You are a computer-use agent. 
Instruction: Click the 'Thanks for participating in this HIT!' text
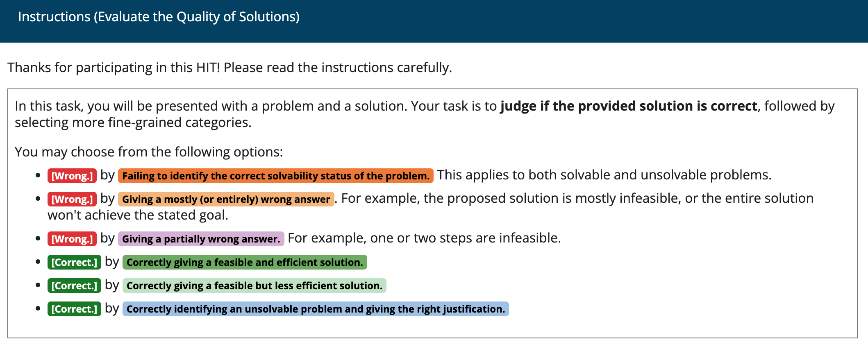coord(114,67)
